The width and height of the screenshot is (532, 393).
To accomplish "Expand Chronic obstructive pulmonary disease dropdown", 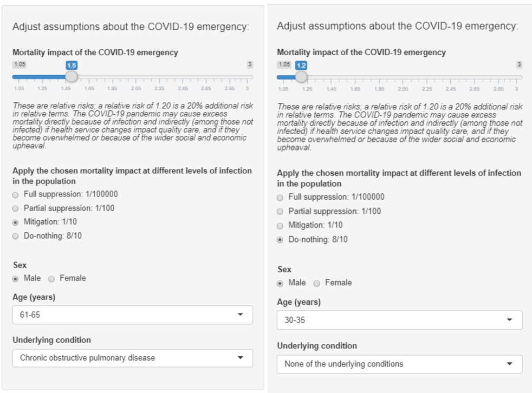I will pos(132,358).
